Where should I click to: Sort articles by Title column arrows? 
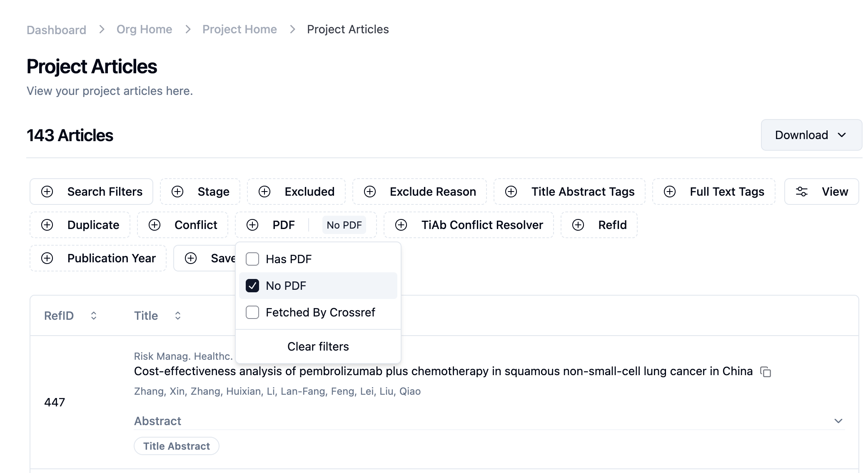click(178, 316)
